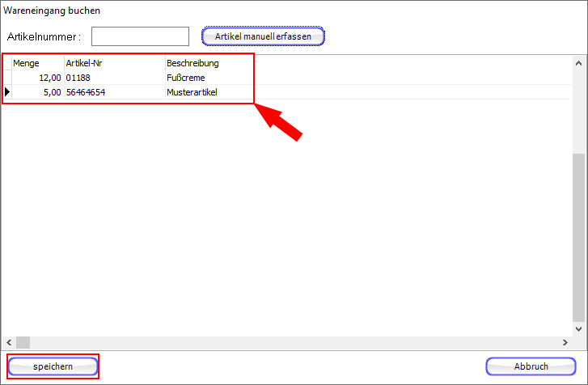Click the horizontal scrollbar right arrow

point(565,343)
